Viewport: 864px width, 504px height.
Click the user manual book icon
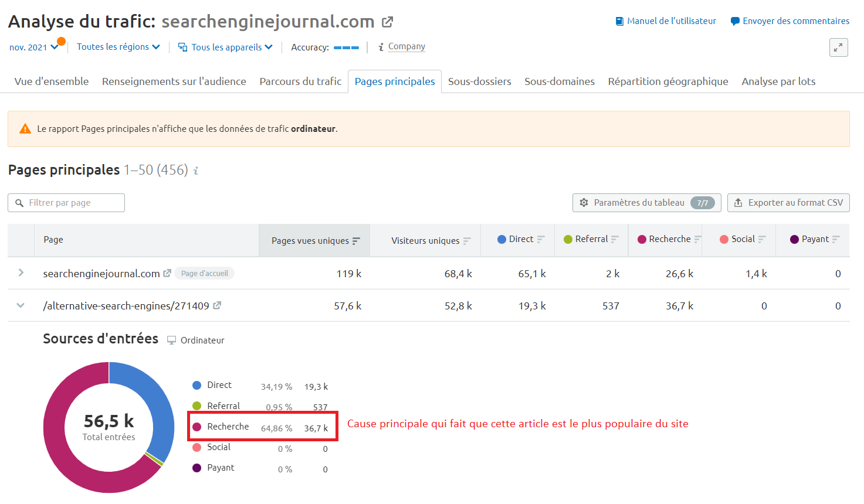tap(619, 21)
